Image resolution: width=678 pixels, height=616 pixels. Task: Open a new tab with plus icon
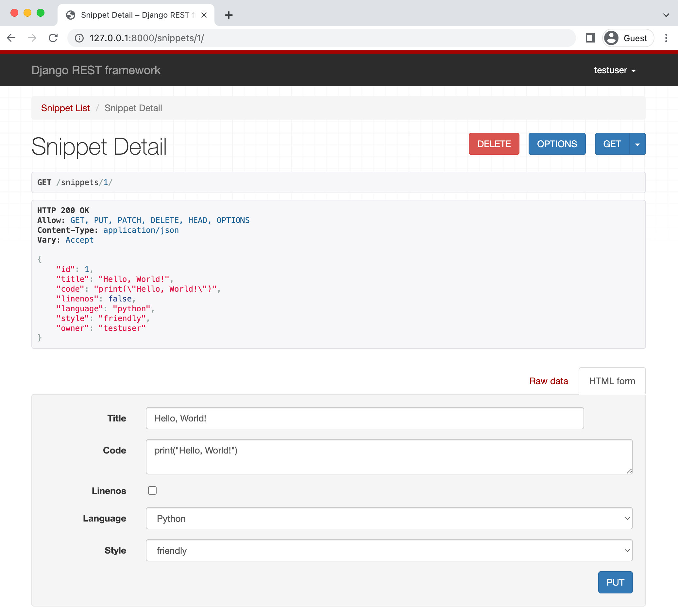(x=229, y=15)
